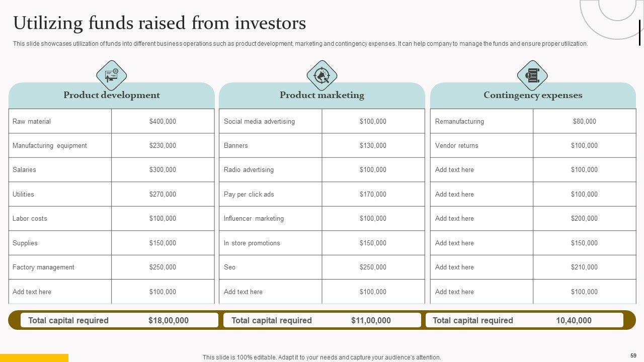The height and width of the screenshot is (362, 644).
Task: Select the Pay per click ads cell
Action: pyautogui.click(x=249, y=194)
